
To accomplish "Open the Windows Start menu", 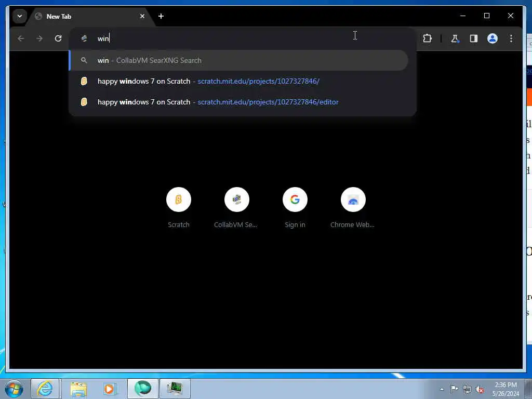I will tap(14, 389).
